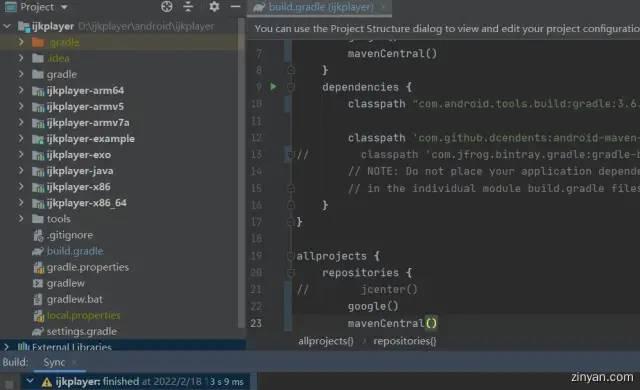The height and width of the screenshot is (390, 640).
Task: Click the Build panel label
Action: click(15, 362)
